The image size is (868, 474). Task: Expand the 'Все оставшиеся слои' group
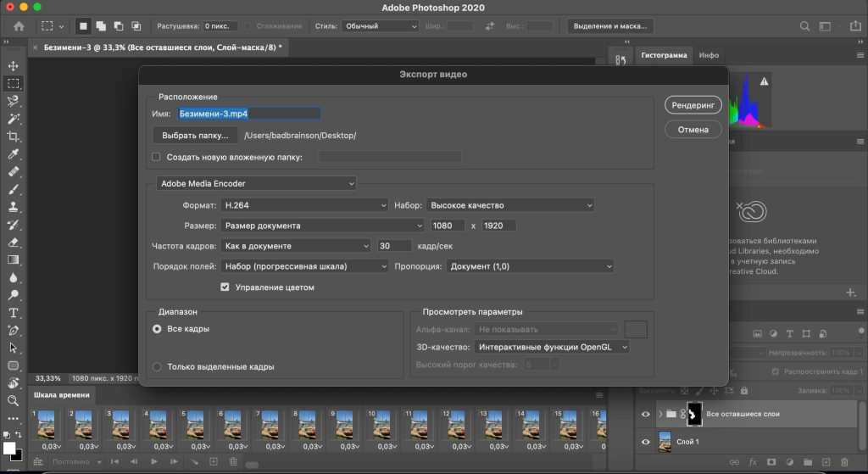coord(660,414)
